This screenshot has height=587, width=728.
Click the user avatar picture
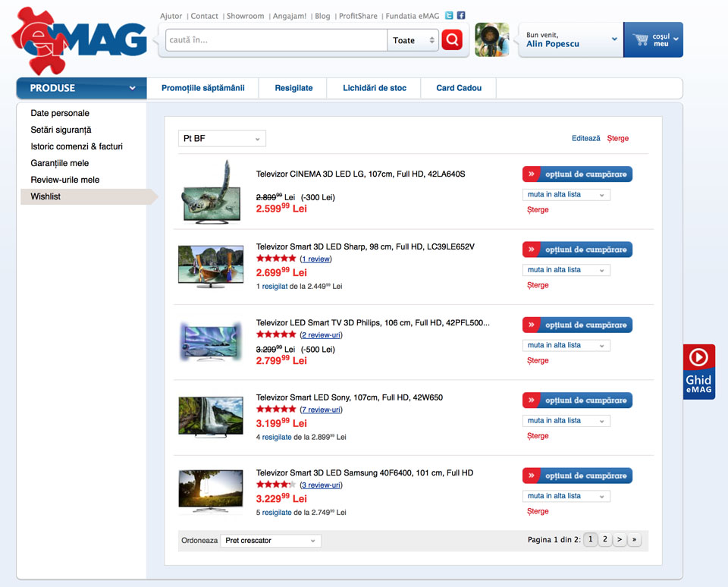click(491, 40)
